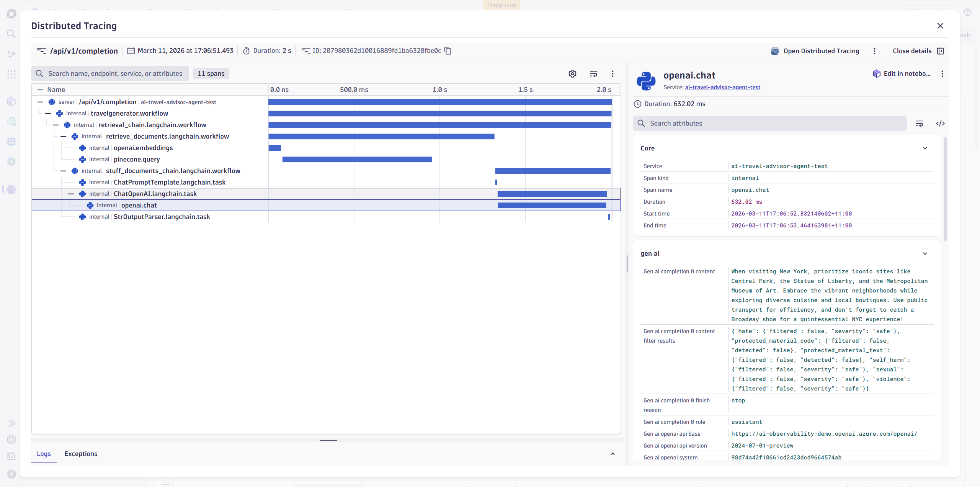This screenshot has height=487, width=980.
Task: Open ai-travel-advisor-agent-test service link
Action: click(722, 87)
